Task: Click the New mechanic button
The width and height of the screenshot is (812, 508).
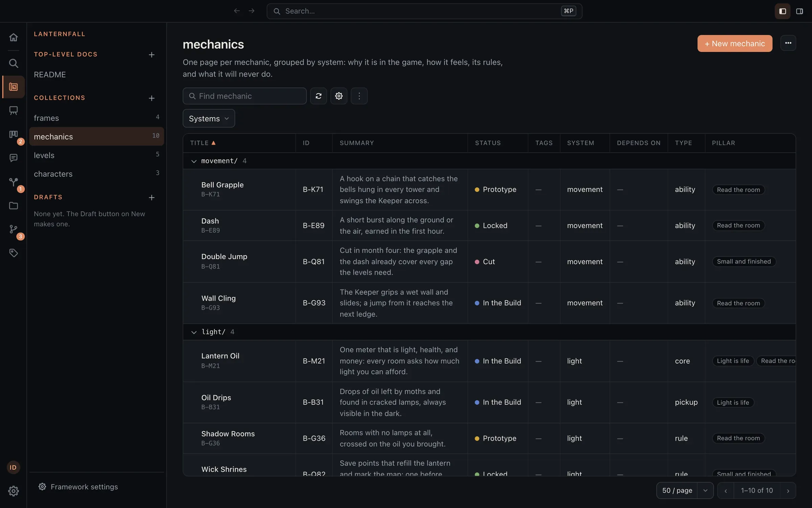Action: (735, 43)
